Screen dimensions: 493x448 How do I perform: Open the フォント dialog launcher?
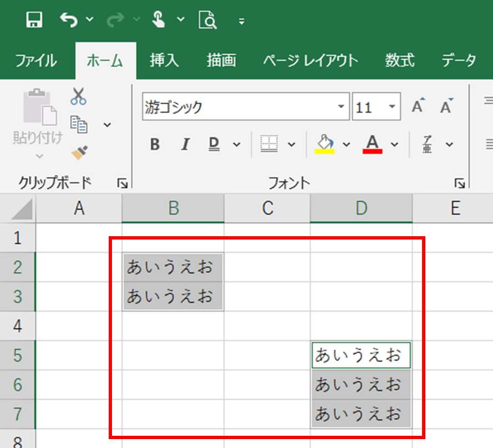click(459, 183)
